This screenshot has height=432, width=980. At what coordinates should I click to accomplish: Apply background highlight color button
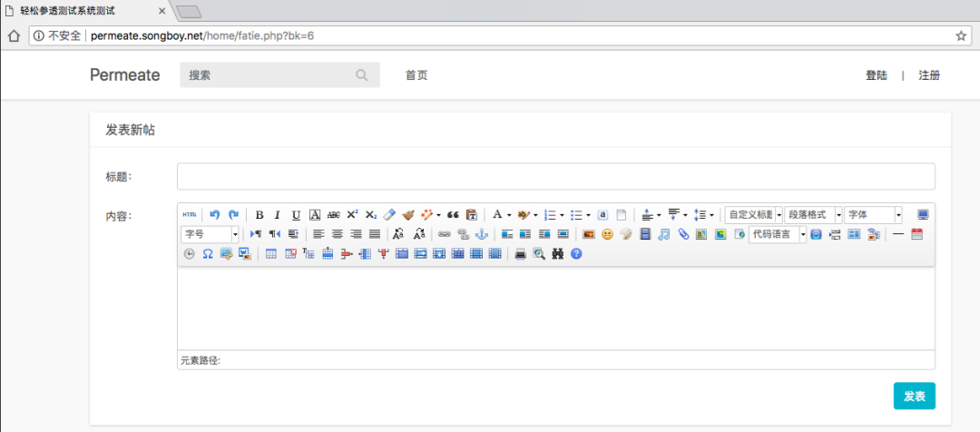[x=524, y=215]
